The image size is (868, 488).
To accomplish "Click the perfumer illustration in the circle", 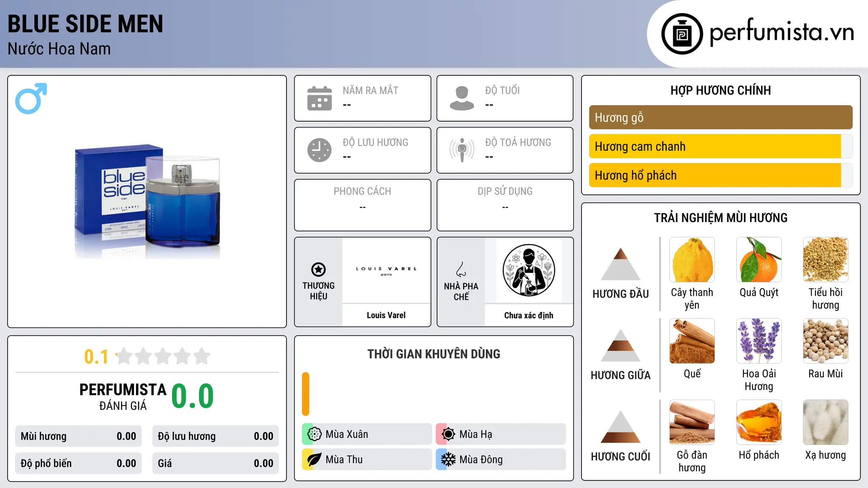I will [529, 270].
